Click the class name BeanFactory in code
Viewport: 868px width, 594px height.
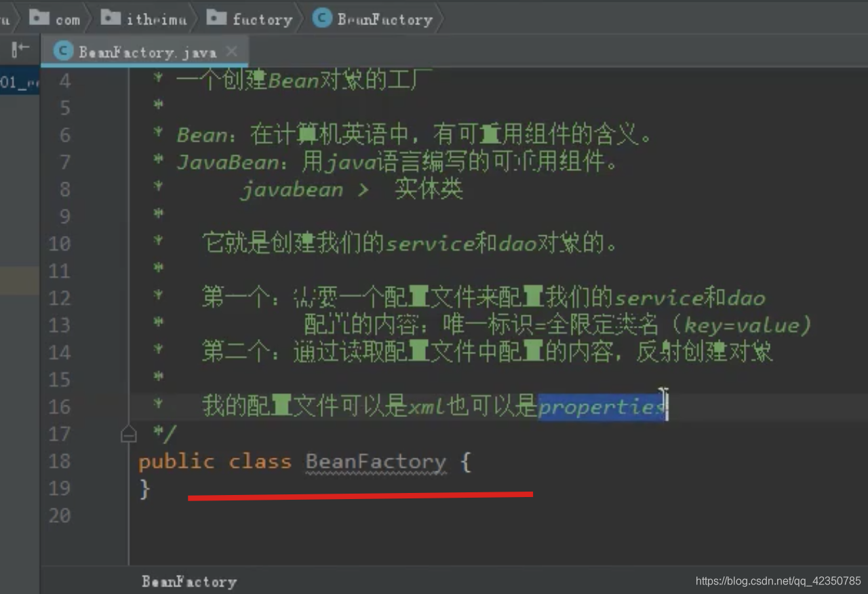click(376, 462)
